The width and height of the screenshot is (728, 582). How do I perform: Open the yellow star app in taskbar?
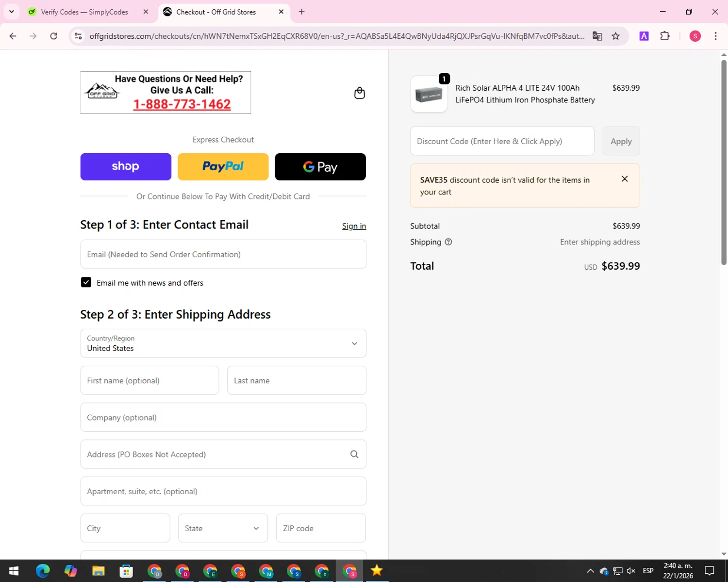click(x=377, y=571)
